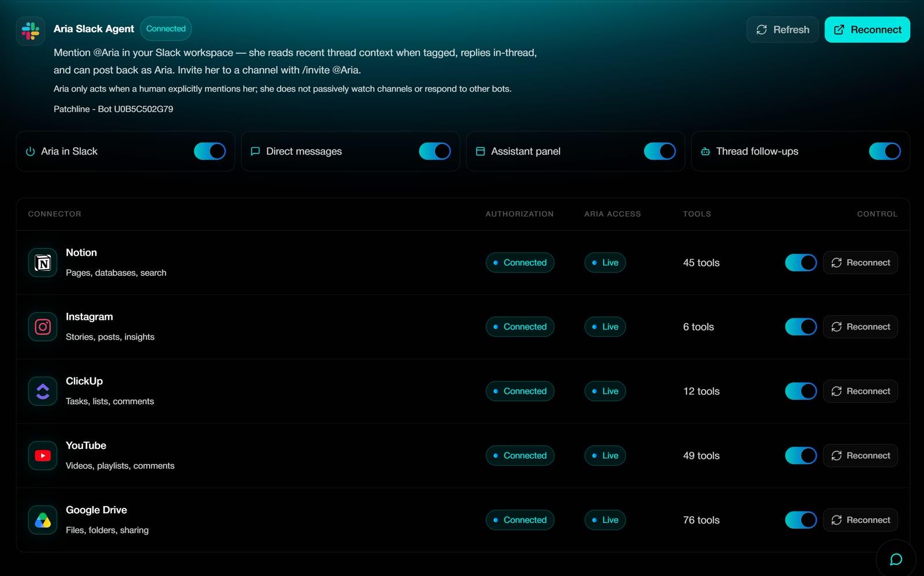
Task: Click the AUTHORIZATION column header
Action: [520, 214]
